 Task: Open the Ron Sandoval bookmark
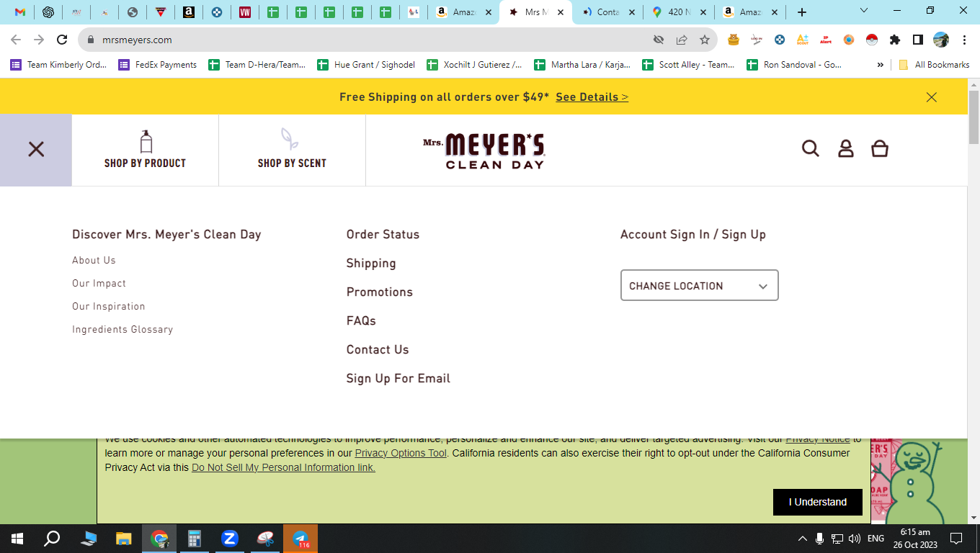[794, 65]
